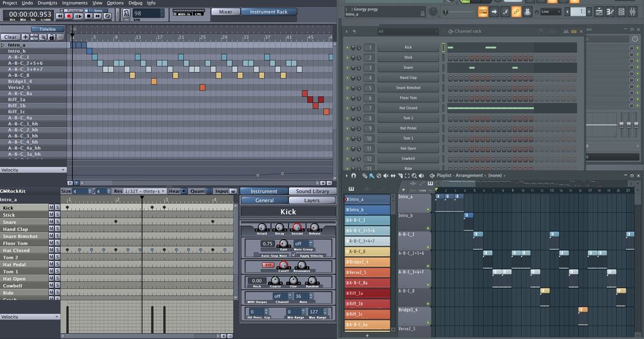Click the Channel rack speaker icon
The height and width of the screenshot is (339, 644).
(x=451, y=31)
